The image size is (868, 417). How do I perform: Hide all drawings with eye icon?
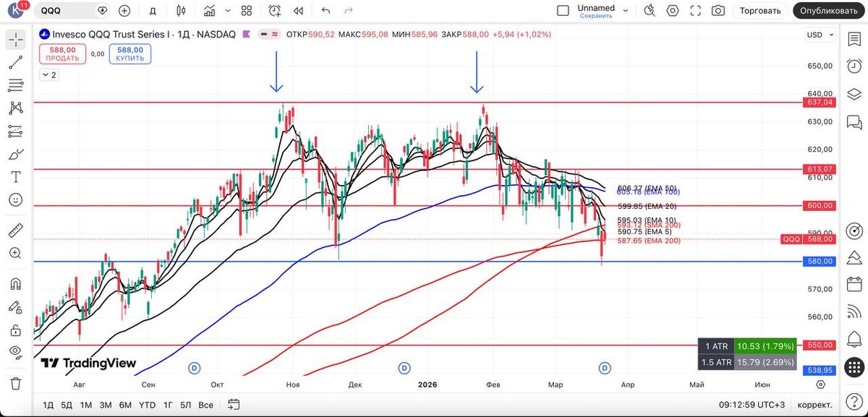[x=15, y=352]
